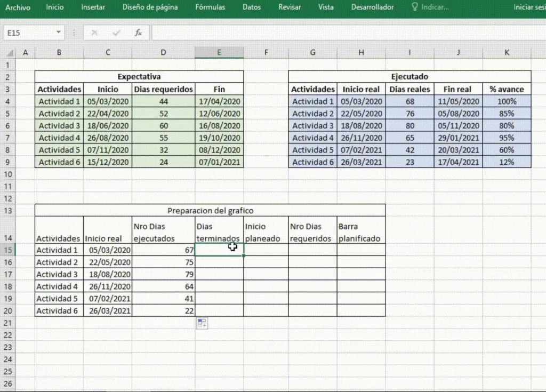Select column K header
546x392 pixels.
(x=507, y=53)
